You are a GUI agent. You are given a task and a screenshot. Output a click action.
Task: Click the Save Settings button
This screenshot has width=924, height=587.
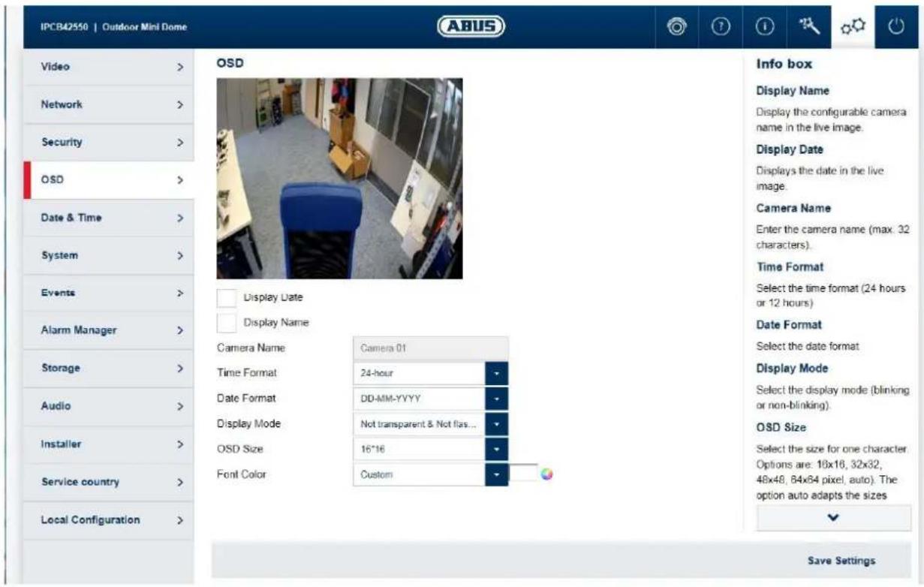(x=841, y=561)
